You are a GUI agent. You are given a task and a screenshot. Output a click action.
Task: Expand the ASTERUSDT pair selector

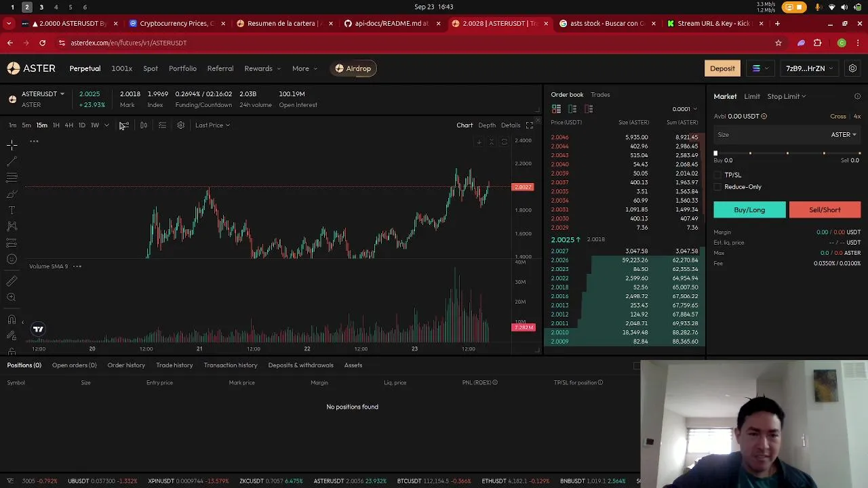click(43, 94)
